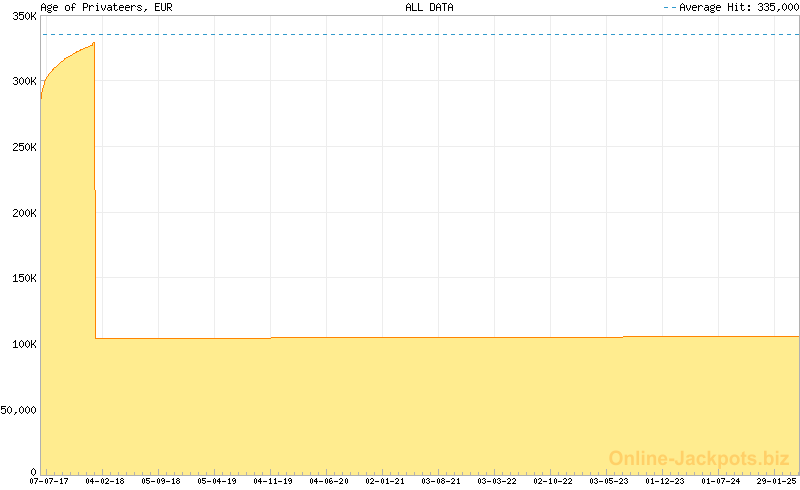Image resolution: width=800 pixels, height=490 pixels.
Task: Select the 04-02-18 date on x-axis
Action: point(106,481)
